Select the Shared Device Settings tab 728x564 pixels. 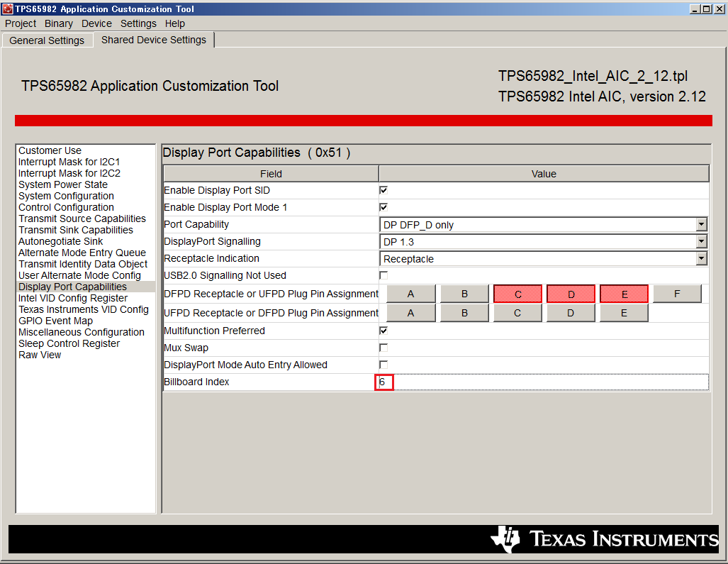(x=154, y=40)
